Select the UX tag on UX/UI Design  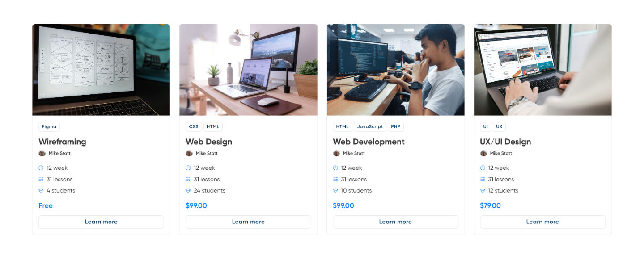(499, 126)
